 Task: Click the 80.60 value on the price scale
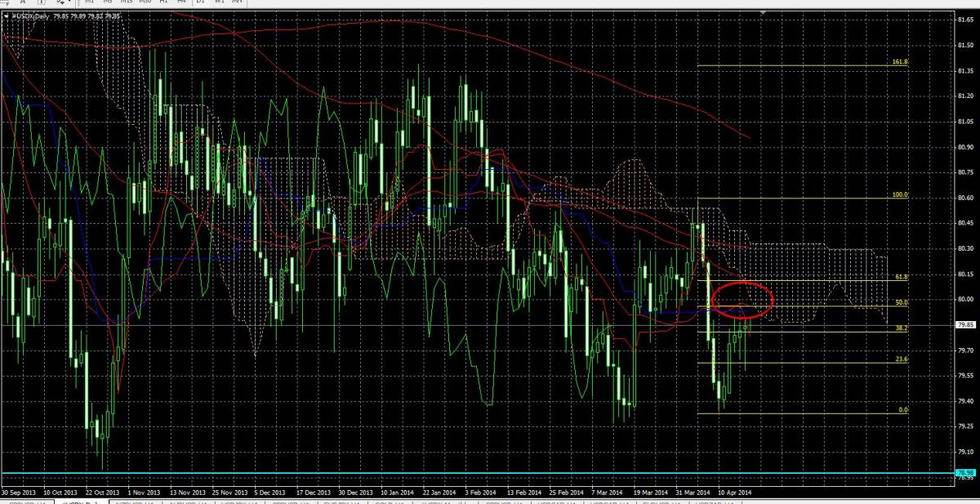964,198
